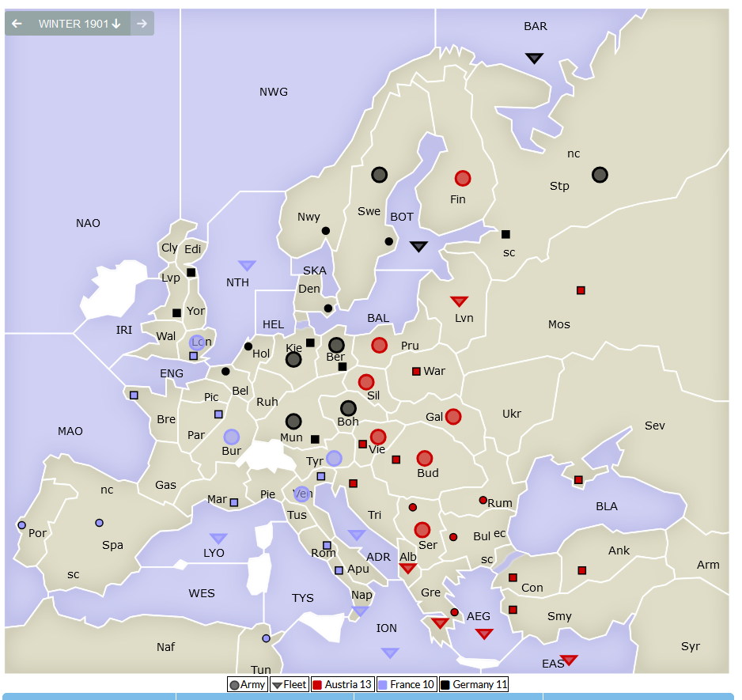Select the Austrian fleet in Albania

408,569
